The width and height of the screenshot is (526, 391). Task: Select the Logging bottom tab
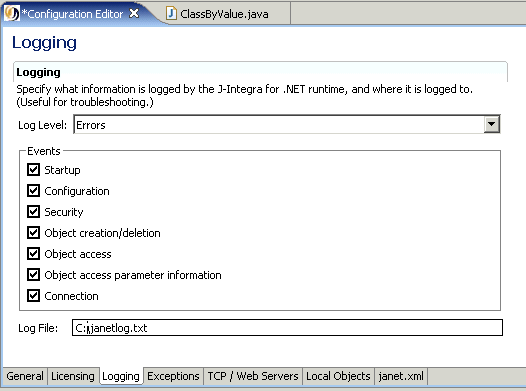121,376
